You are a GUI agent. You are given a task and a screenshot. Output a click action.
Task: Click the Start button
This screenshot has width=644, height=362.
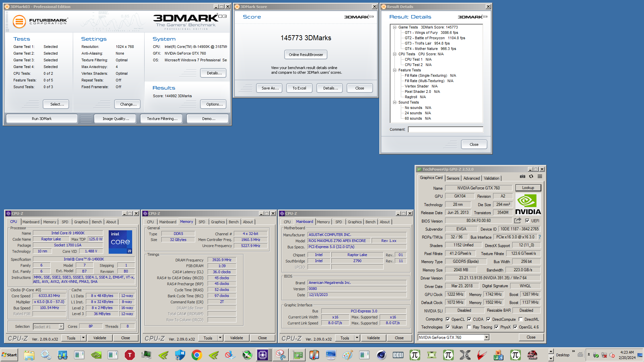(x=9, y=355)
